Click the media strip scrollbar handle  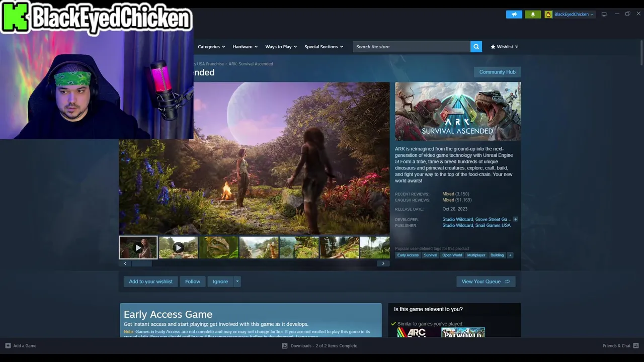(141, 263)
